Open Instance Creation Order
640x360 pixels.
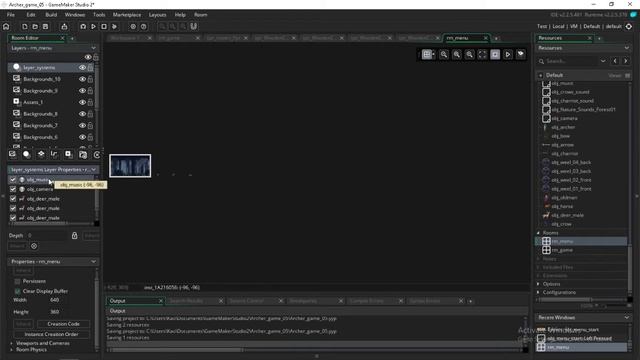click(x=51, y=334)
